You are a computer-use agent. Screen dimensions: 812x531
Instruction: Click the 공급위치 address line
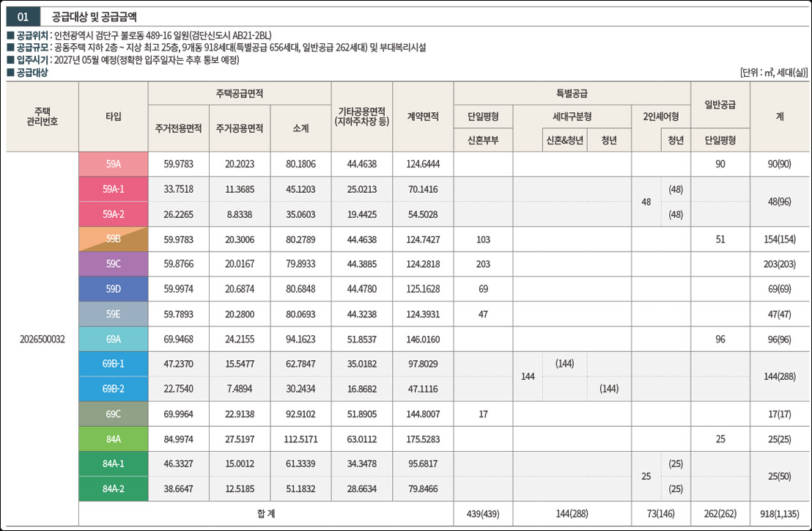139,36
